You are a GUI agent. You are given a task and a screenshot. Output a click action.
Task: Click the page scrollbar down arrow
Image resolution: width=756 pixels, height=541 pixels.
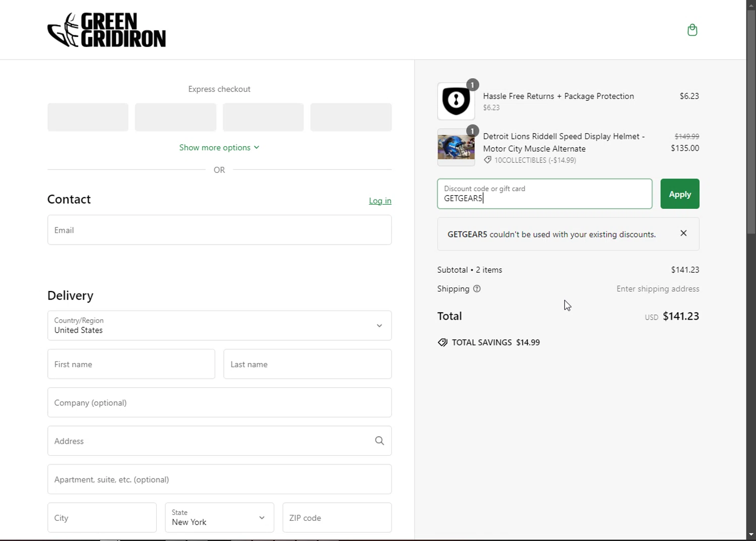coord(751,534)
